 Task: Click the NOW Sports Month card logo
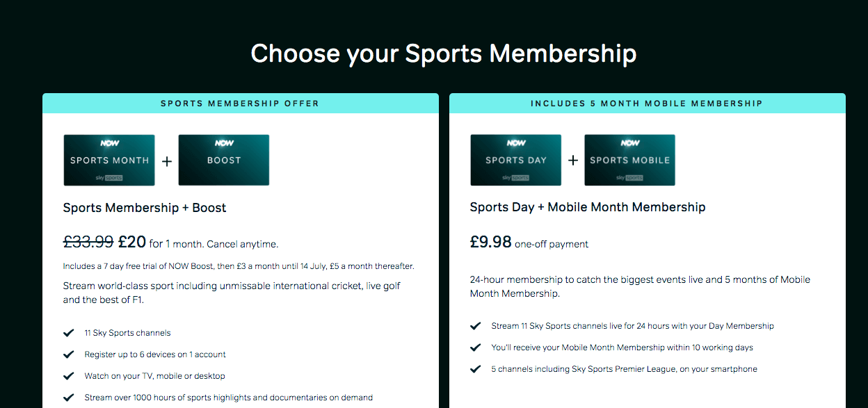point(108,160)
